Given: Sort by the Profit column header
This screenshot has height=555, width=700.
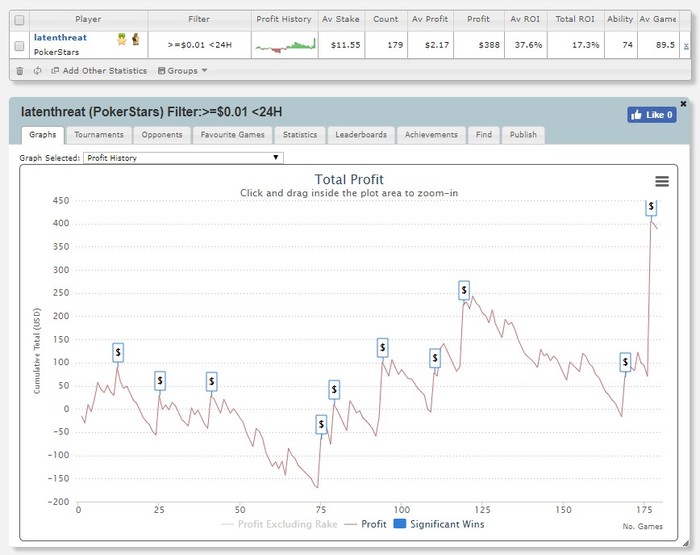Looking at the screenshot, I should pos(479,19).
